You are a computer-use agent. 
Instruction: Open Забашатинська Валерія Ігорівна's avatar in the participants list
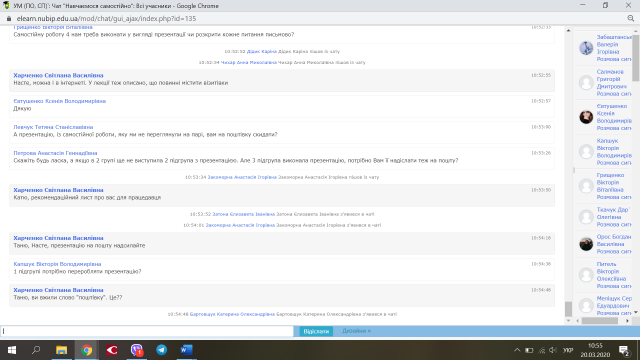click(x=586, y=48)
